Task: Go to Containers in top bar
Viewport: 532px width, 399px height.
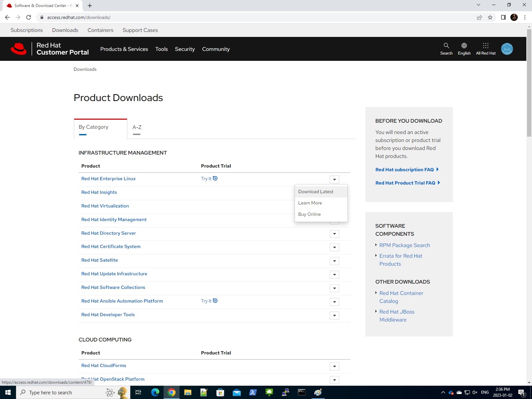Action: [x=100, y=30]
